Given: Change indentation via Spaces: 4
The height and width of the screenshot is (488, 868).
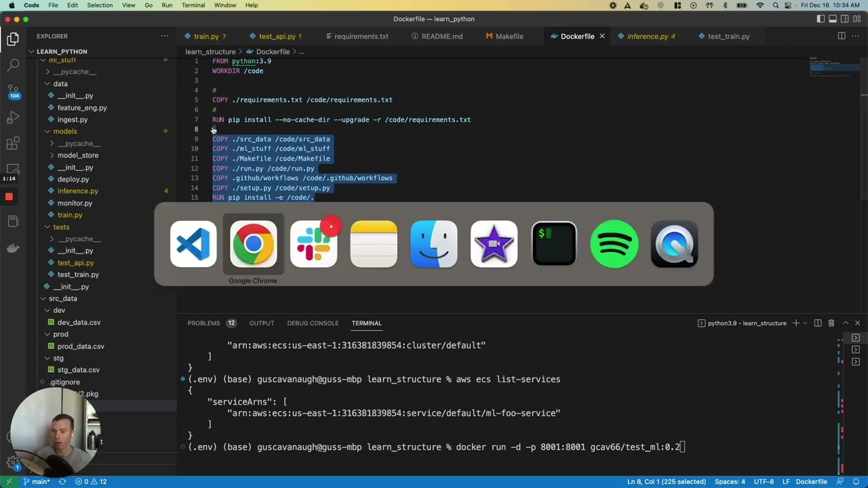Looking at the screenshot, I should click(x=730, y=481).
